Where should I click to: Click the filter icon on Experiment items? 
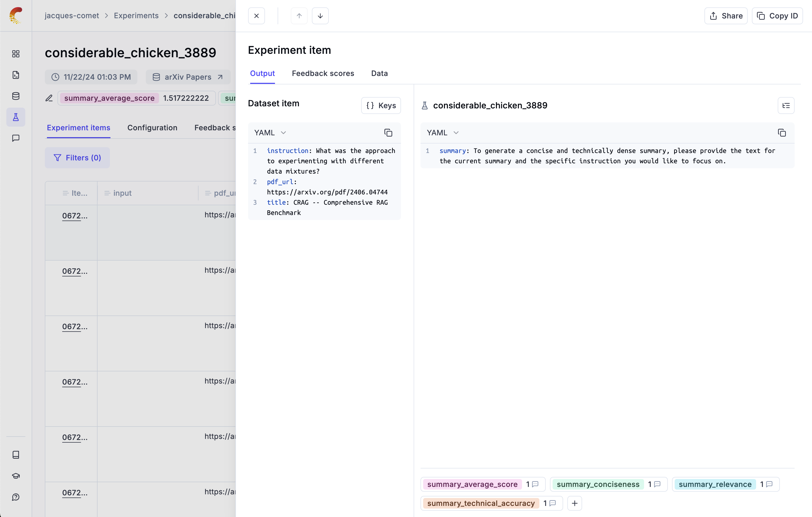(57, 157)
